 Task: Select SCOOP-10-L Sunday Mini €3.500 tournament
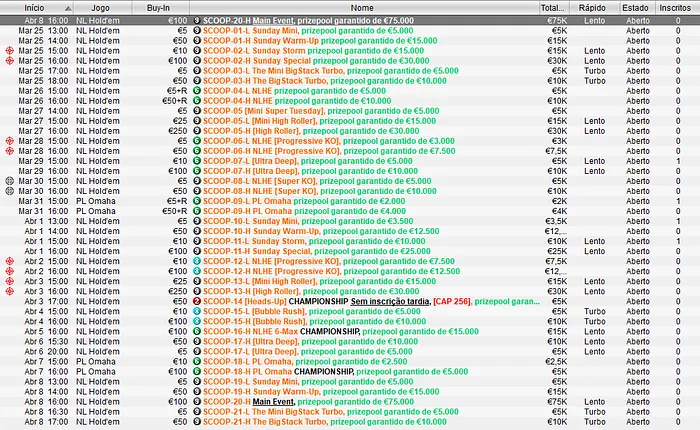(350, 221)
